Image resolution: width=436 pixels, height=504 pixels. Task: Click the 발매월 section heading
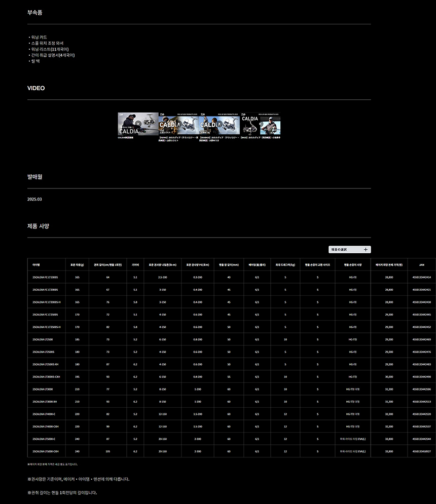coord(35,177)
